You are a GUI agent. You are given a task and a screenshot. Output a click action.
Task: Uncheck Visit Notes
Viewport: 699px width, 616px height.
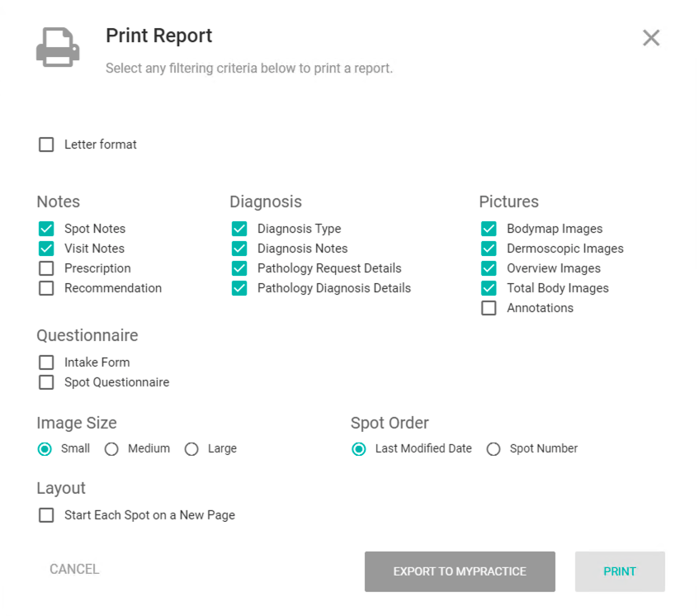[46, 249]
